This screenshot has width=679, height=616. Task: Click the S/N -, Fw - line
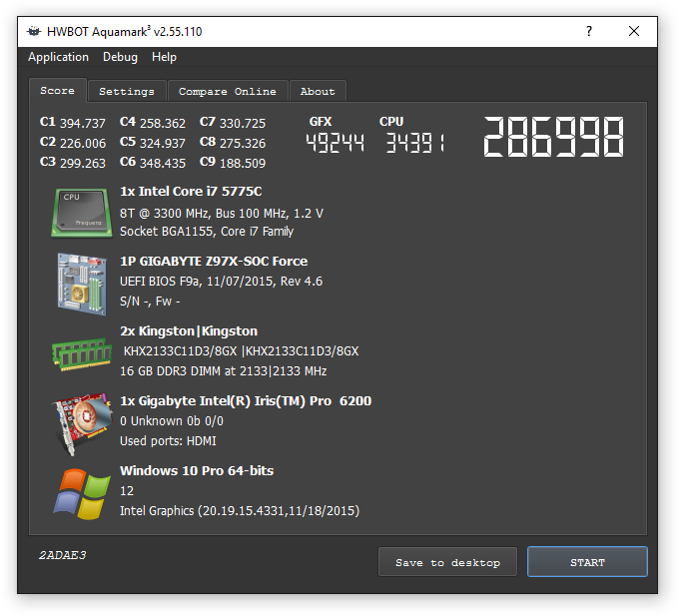click(150, 302)
